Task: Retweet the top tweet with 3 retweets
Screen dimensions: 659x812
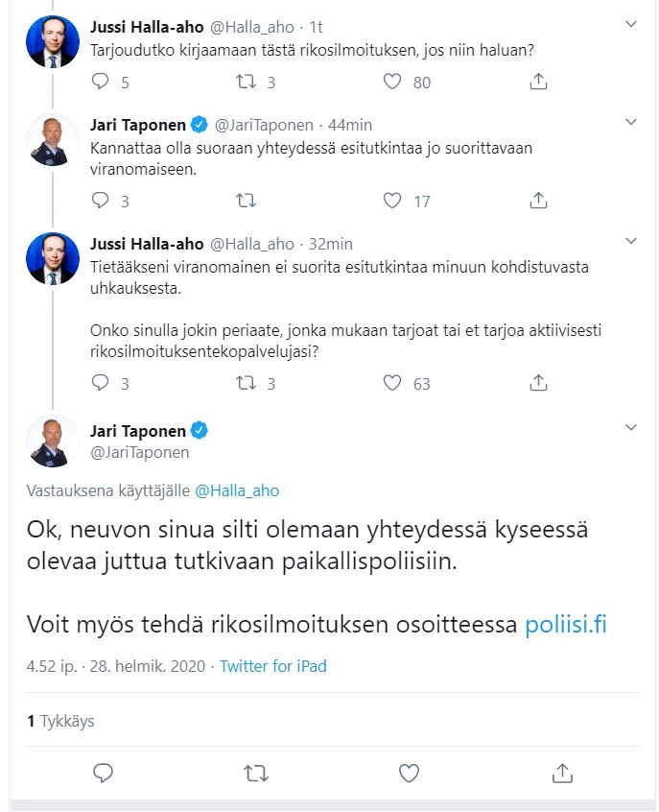Action: point(247,83)
